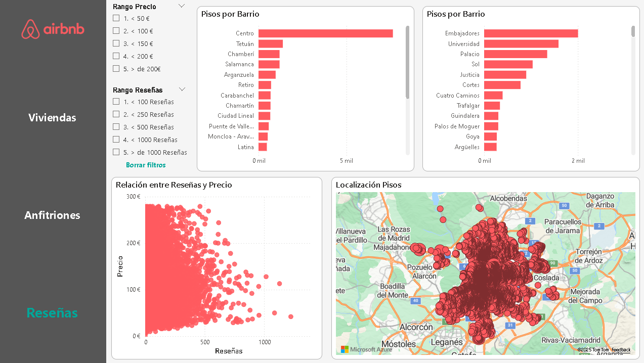
Task: Click the Borrar filtros link
Action: pos(146,165)
